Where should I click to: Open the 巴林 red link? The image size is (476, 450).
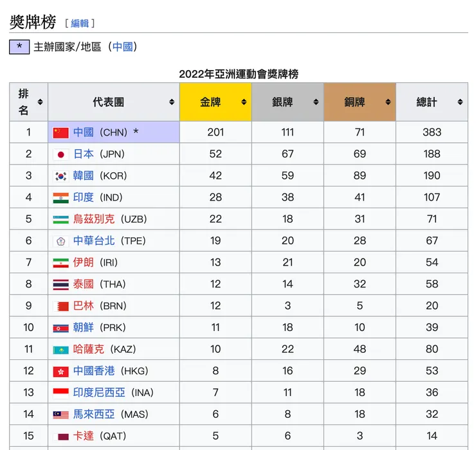pos(83,306)
